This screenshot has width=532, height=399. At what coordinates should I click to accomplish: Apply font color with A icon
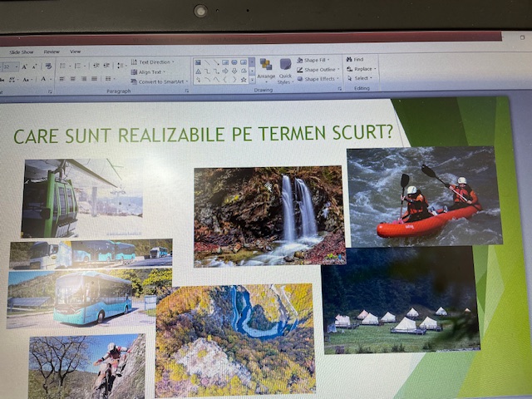click(43, 79)
